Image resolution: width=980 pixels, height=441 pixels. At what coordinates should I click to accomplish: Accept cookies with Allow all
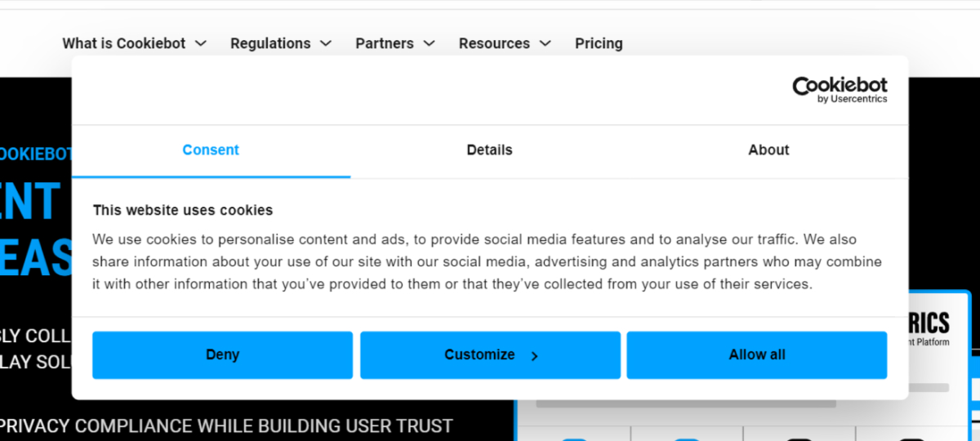756,355
